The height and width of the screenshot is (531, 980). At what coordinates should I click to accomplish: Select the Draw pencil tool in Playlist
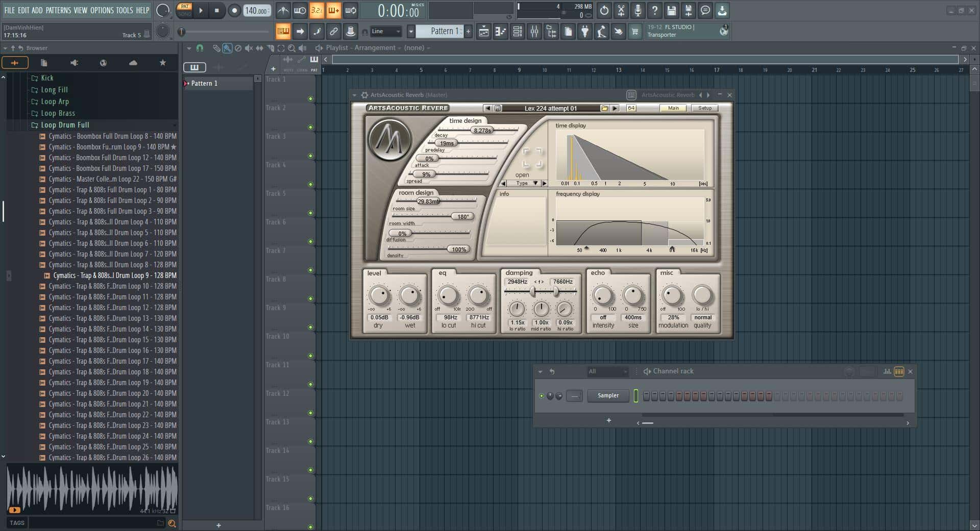[216, 48]
